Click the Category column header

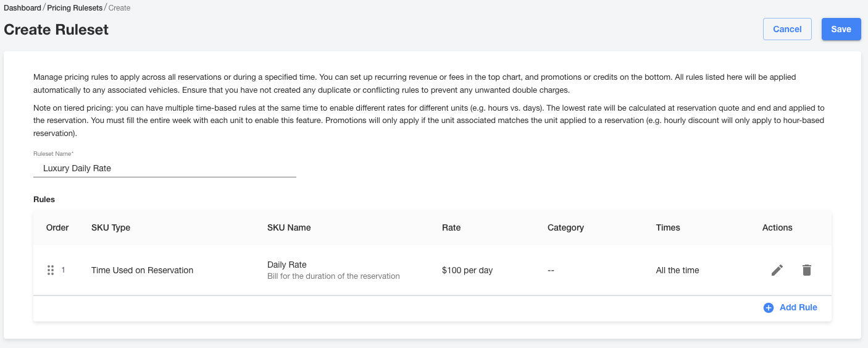click(565, 227)
